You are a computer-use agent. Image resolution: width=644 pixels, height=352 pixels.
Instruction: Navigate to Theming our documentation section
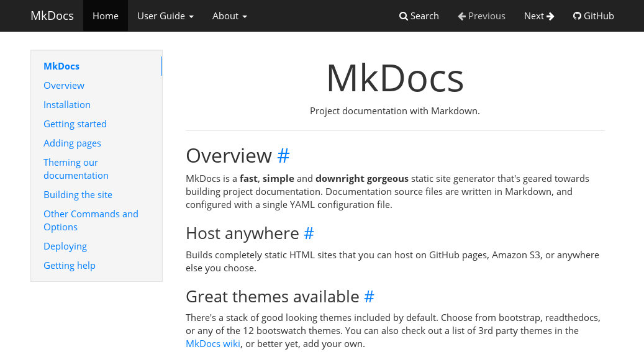[x=76, y=169]
